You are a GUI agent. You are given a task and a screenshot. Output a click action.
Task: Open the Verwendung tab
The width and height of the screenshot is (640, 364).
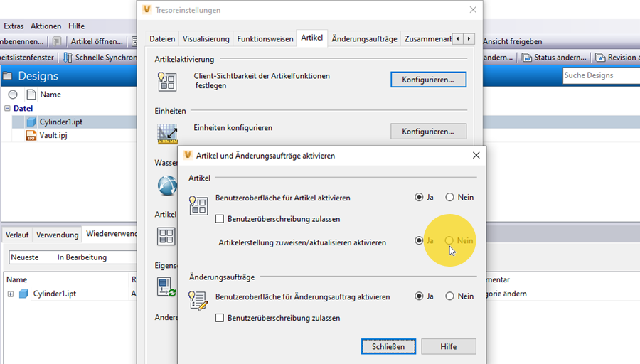(x=57, y=235)
